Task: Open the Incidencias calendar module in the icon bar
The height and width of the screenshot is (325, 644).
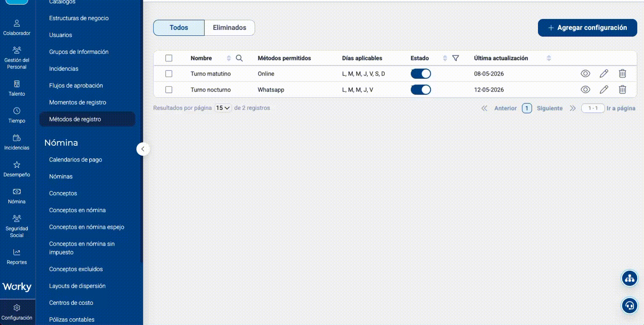Action: click(17, 142)
